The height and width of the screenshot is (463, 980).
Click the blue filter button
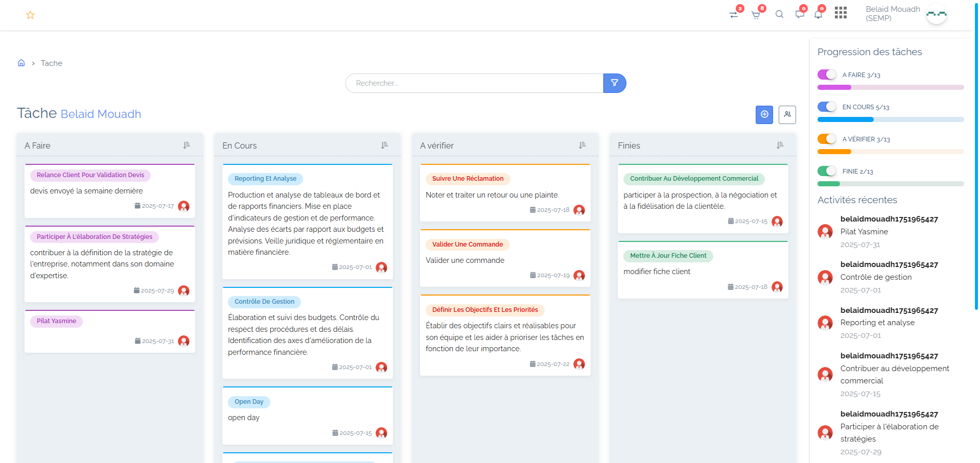pyautogui.click(x=614, y=83)
